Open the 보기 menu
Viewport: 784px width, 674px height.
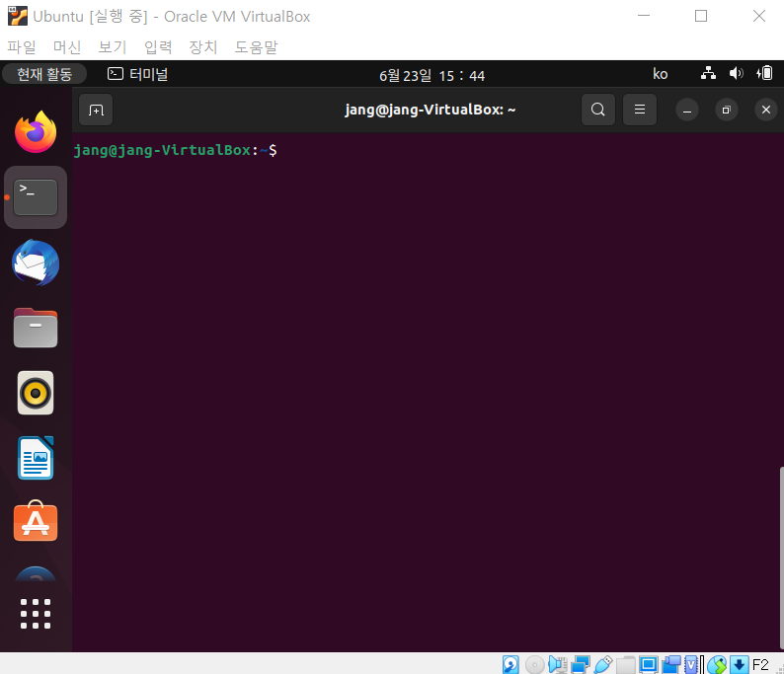[113, 47]
